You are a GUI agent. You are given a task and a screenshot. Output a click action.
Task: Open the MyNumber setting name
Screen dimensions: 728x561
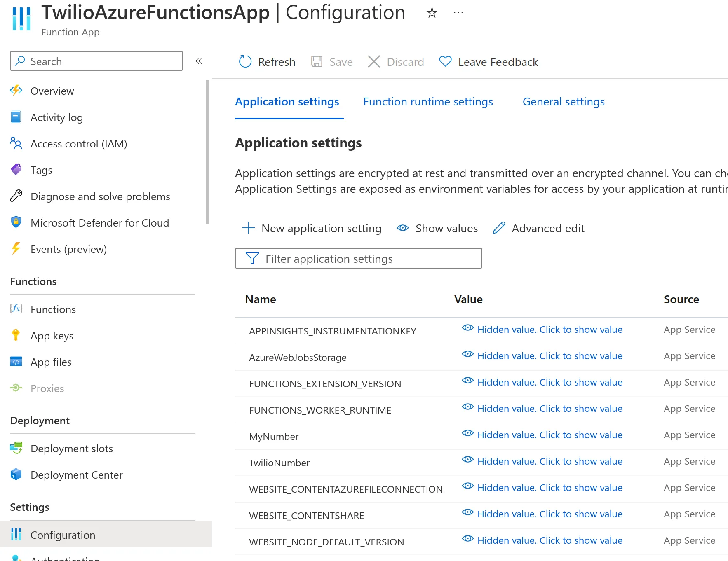[274, 437]
